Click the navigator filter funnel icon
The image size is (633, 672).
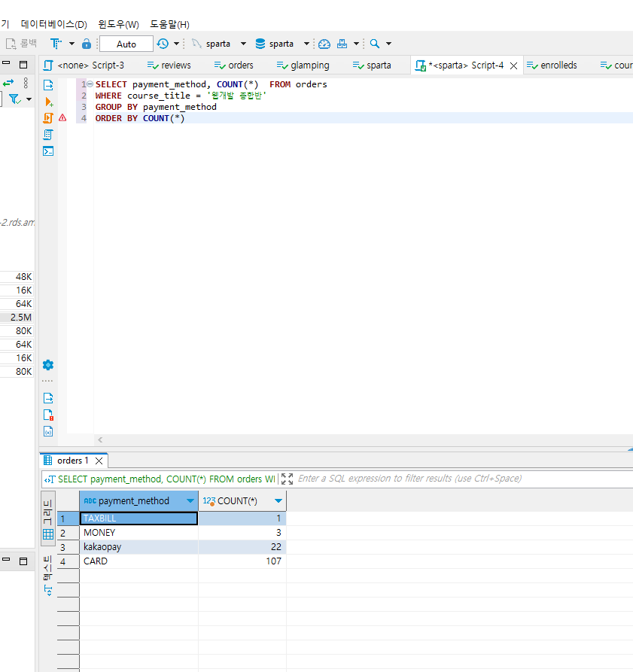tap(14, 99)
